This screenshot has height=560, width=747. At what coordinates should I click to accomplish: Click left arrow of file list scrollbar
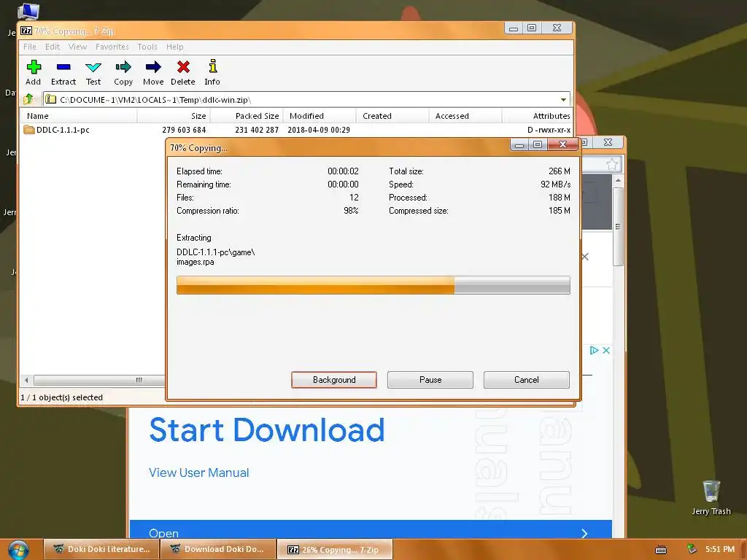click(27, 380)
